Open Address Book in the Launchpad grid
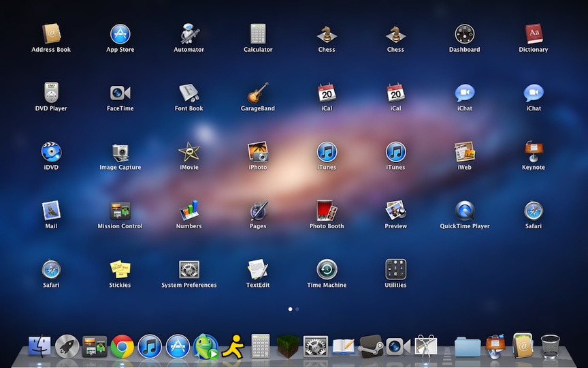Screen dimensions: 588x368 click(51, 34)
